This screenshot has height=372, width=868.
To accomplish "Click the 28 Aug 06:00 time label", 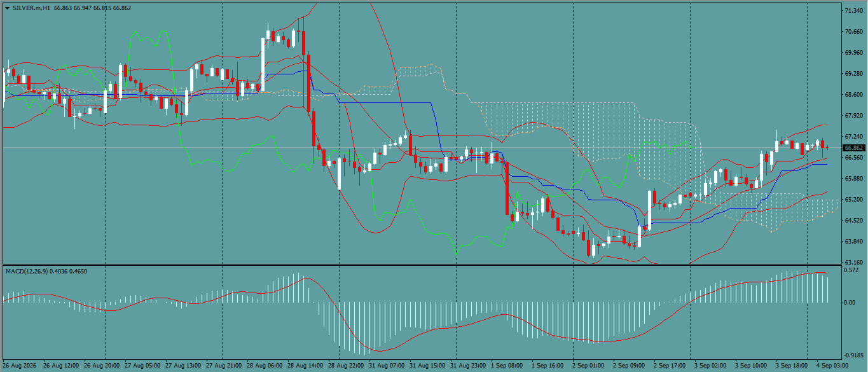I will tap(265, 366).
